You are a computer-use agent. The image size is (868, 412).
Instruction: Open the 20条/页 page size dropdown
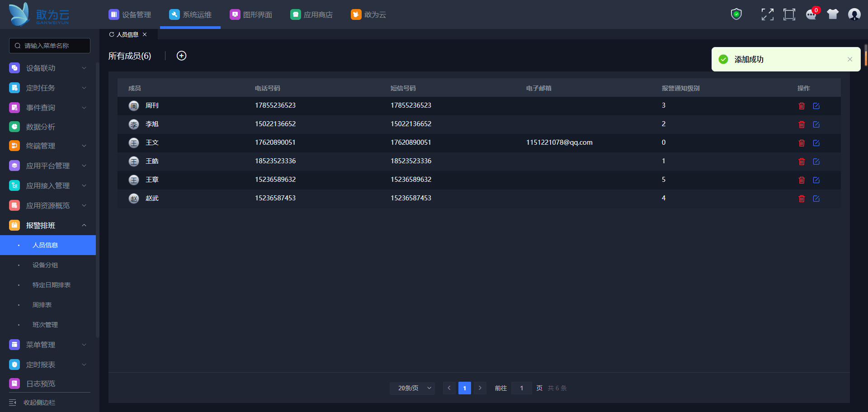412,388
